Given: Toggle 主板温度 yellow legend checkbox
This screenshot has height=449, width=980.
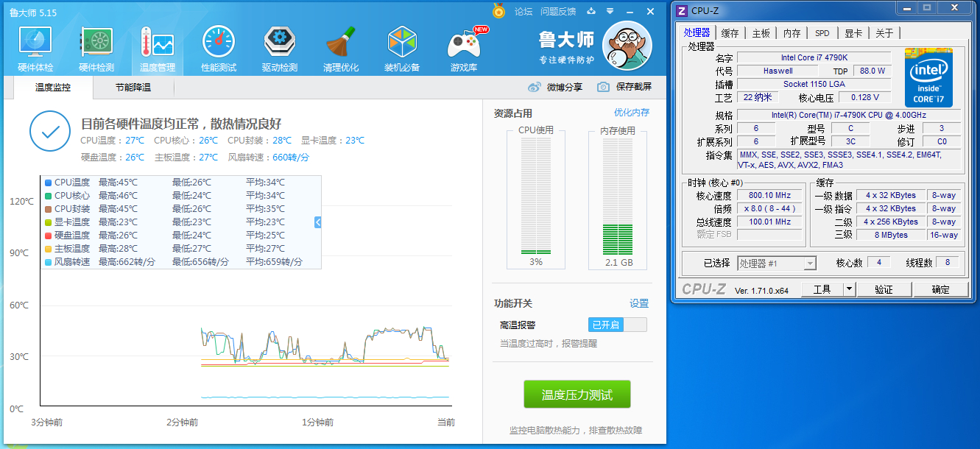Looking at the screenshot, I should click(49, 249).
